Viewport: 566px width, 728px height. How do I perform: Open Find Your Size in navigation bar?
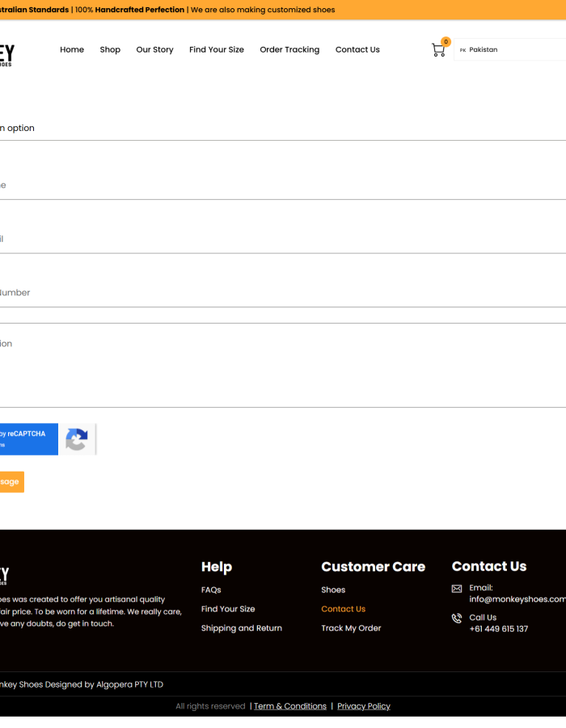[217, 49]
